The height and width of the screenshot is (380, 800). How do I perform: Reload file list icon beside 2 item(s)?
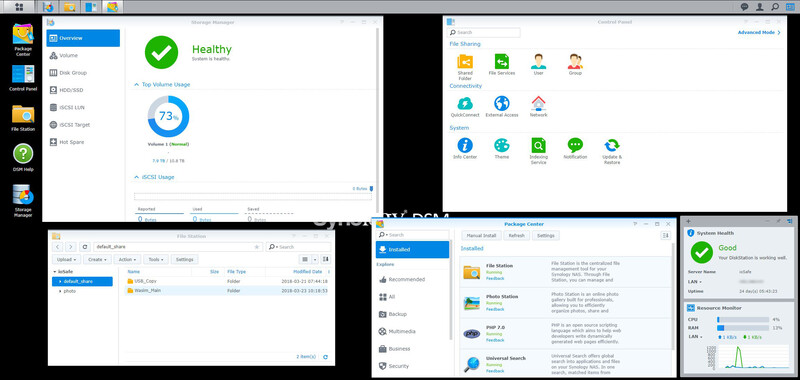(326, 357)
